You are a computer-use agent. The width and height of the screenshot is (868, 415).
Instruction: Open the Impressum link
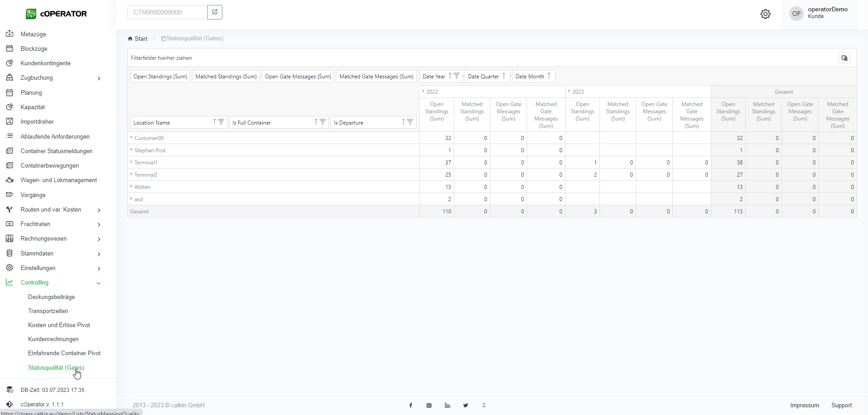point(804,405)
